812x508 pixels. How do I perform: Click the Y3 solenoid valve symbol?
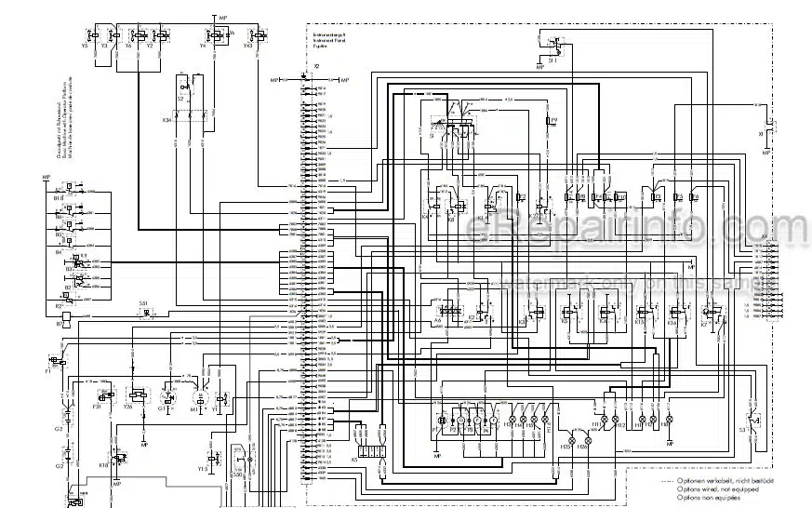[114, 35]
